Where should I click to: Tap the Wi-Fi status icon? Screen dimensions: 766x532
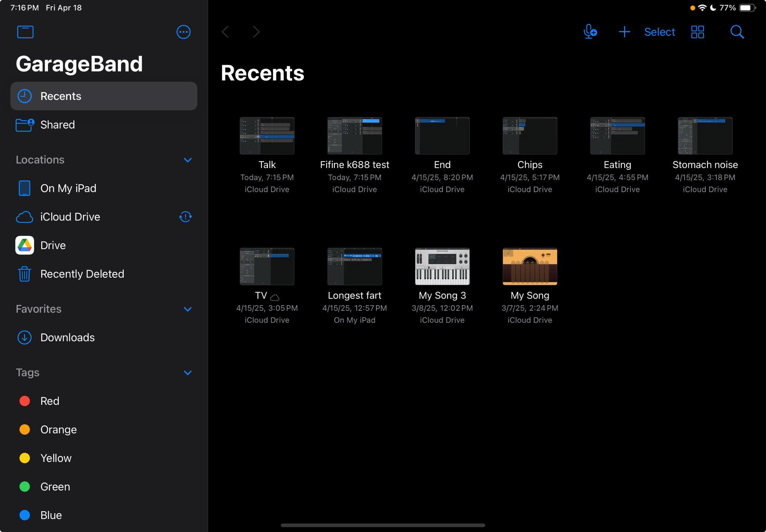(x=702, y=8)
